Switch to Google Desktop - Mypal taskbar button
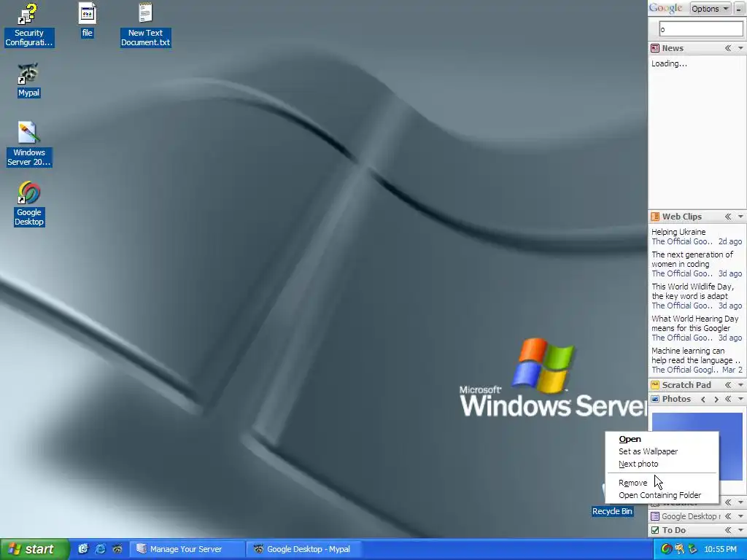This screenshot has width=747, height=560. [x=303, y=549]
